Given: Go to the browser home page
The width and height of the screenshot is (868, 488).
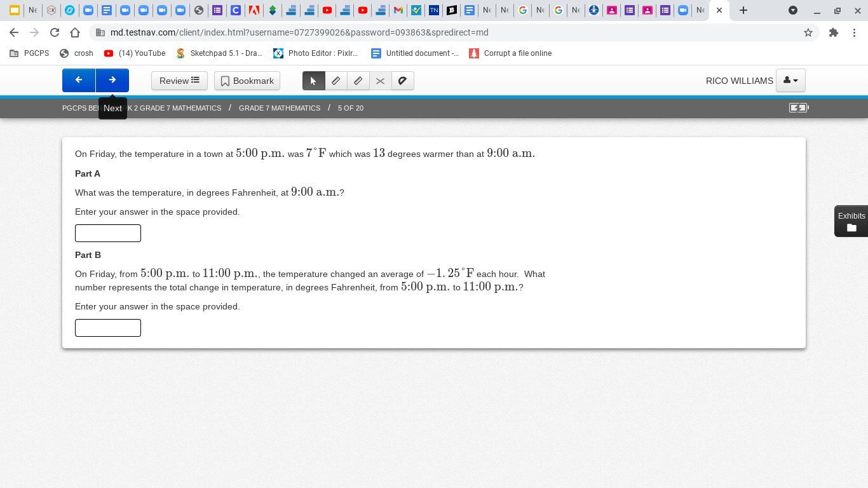Looking at the screenshot, I should [x=75, y=32].
